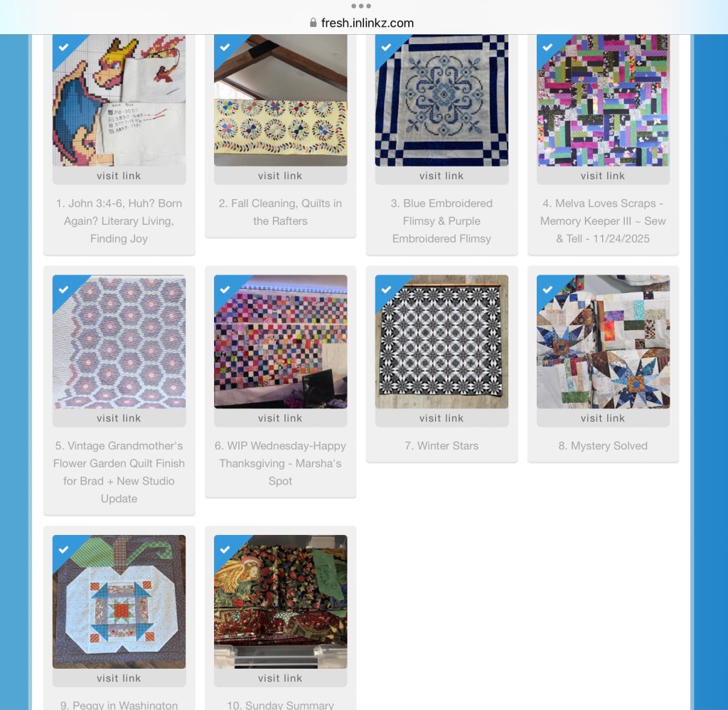Click the checkmark badge on the Charizard cross-stitch
This screenshot has height=710, width=728.
[x=63, y=47]
